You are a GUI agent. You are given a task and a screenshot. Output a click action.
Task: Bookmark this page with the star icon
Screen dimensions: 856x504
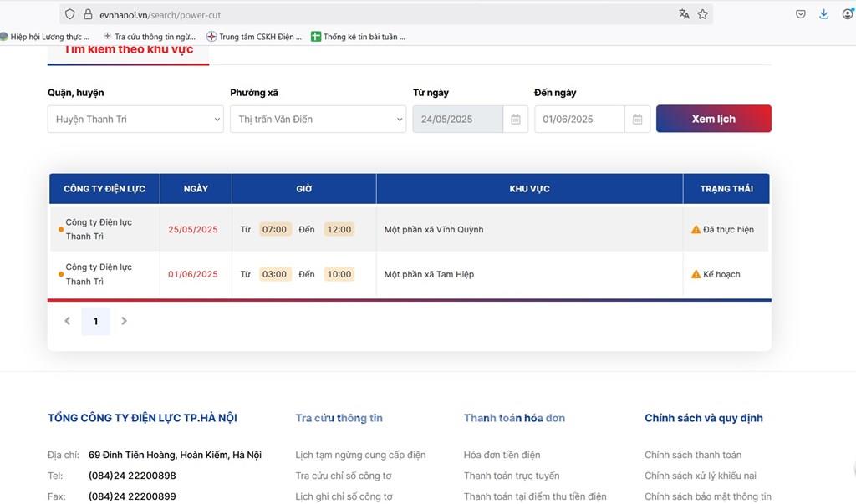702,14
